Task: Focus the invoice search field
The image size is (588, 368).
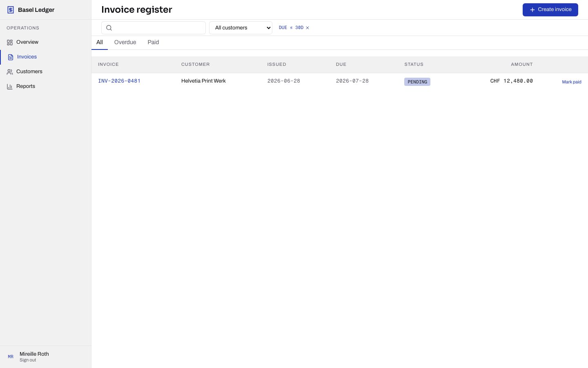Action: click(154, 28)
